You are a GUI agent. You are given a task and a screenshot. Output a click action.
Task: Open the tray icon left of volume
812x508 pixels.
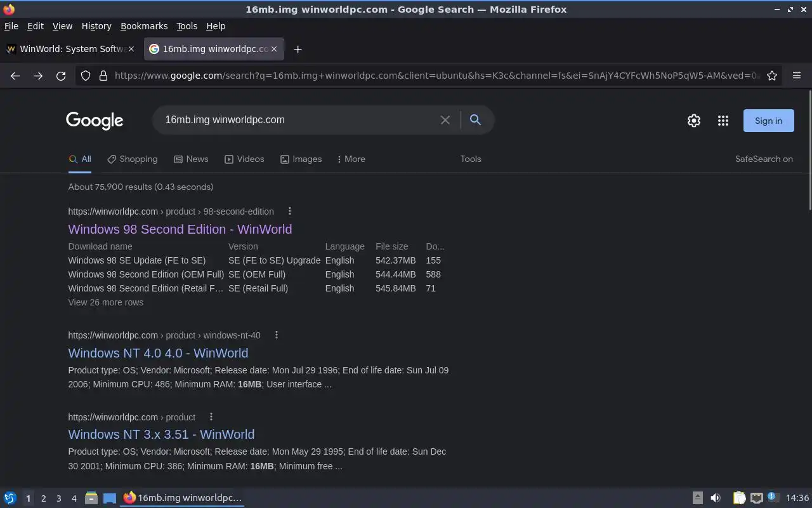pos(697,498)
